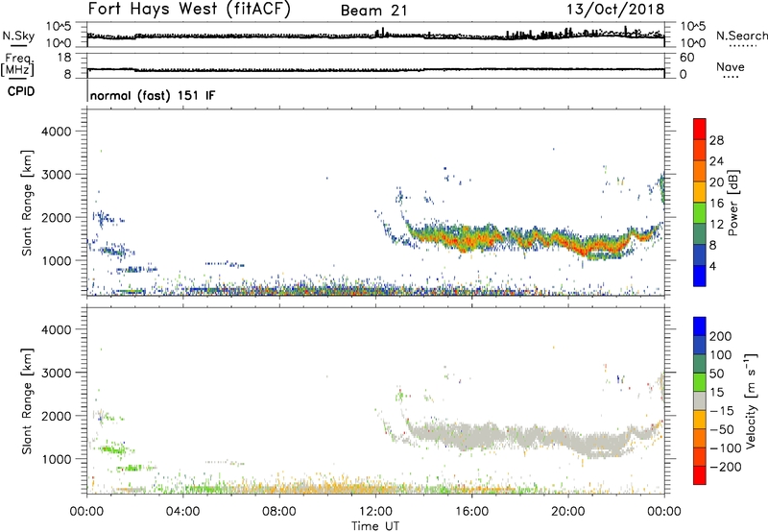Viewport: 768px width, 532px height.
Task: Click the '18' frequency axis value
Action: (x=64, y=58)
